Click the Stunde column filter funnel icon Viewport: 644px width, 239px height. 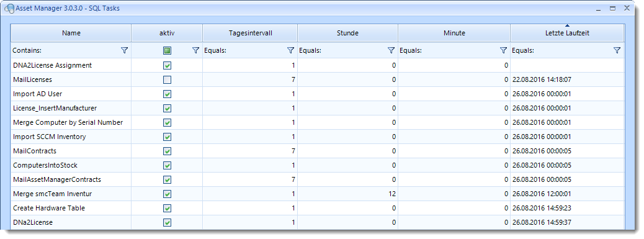(391, 50)
